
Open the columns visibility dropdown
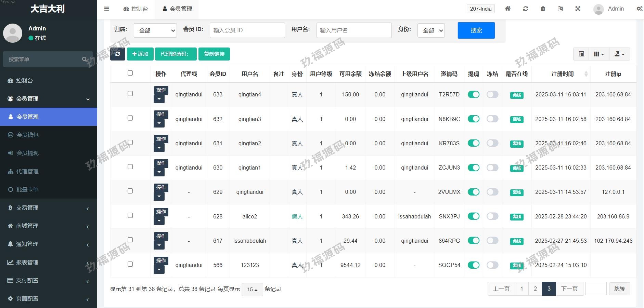point(599,54)
